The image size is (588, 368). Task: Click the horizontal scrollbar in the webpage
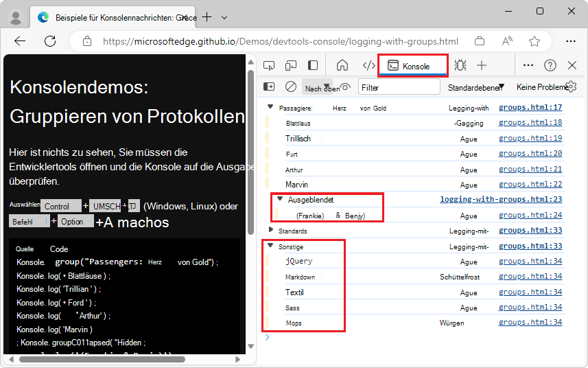click(96, 359)
